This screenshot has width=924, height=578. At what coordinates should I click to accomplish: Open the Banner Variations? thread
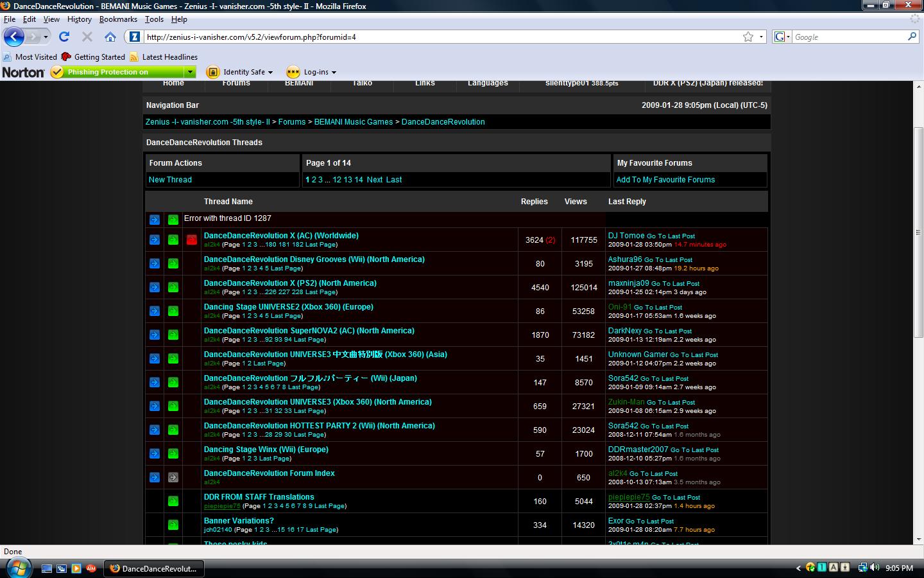pos(239,521)
